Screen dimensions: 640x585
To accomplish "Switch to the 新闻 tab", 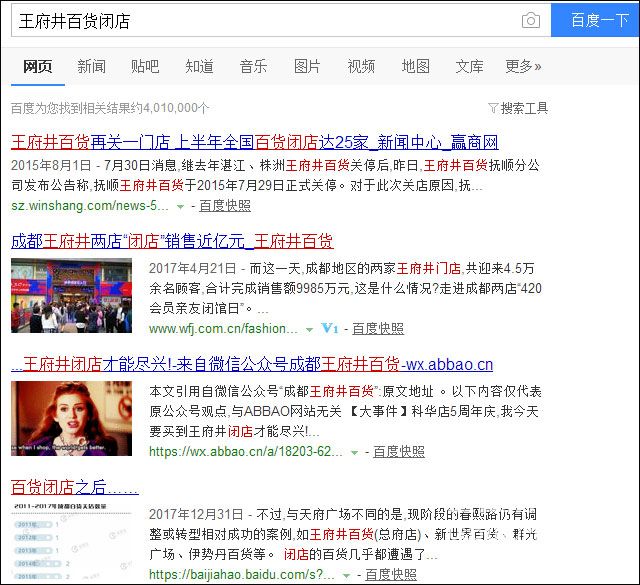I will [91, 66].
